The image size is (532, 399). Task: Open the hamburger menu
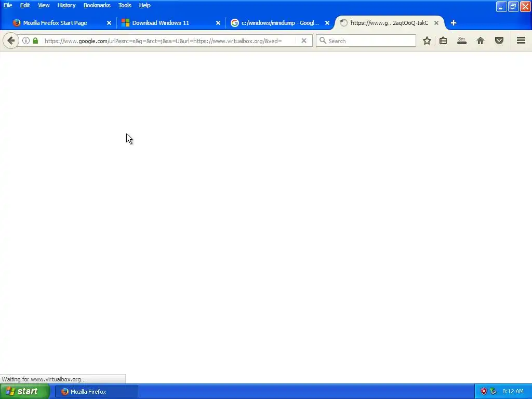click(x=521, y=41)
